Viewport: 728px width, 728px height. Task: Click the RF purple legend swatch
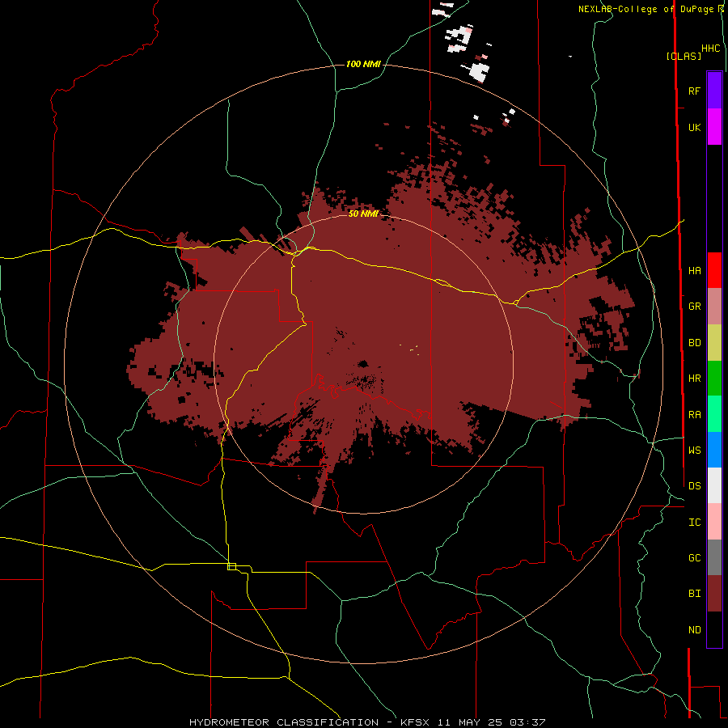pyautogui.click(x=714, y=91)
